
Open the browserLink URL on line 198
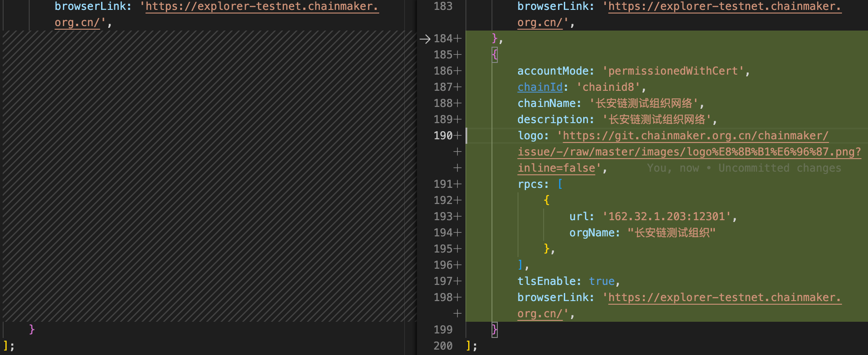click(x=724, y=297)
